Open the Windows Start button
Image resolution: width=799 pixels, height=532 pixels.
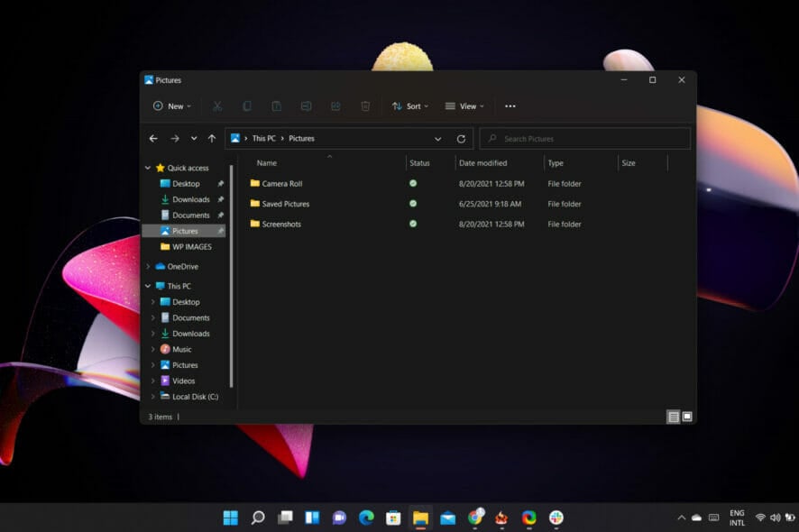tap(230, 518)
